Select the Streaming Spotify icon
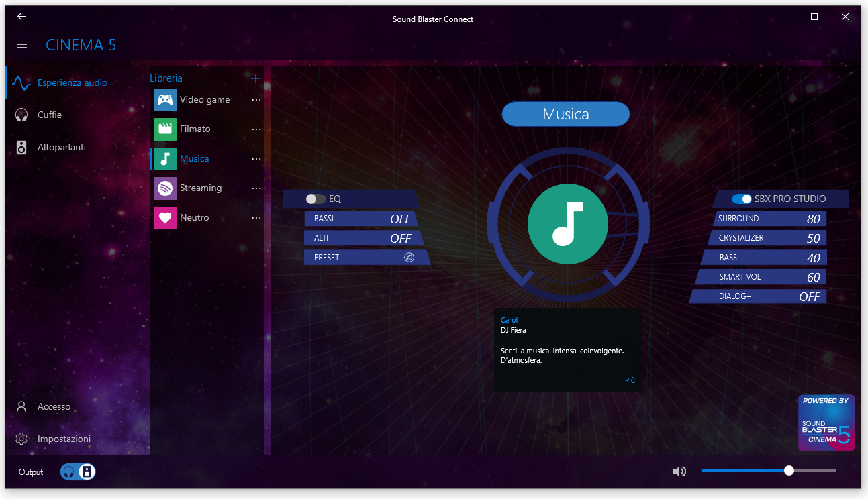Image resolution: width=868 pixels, height=499 pixels. tap(165, 188)
